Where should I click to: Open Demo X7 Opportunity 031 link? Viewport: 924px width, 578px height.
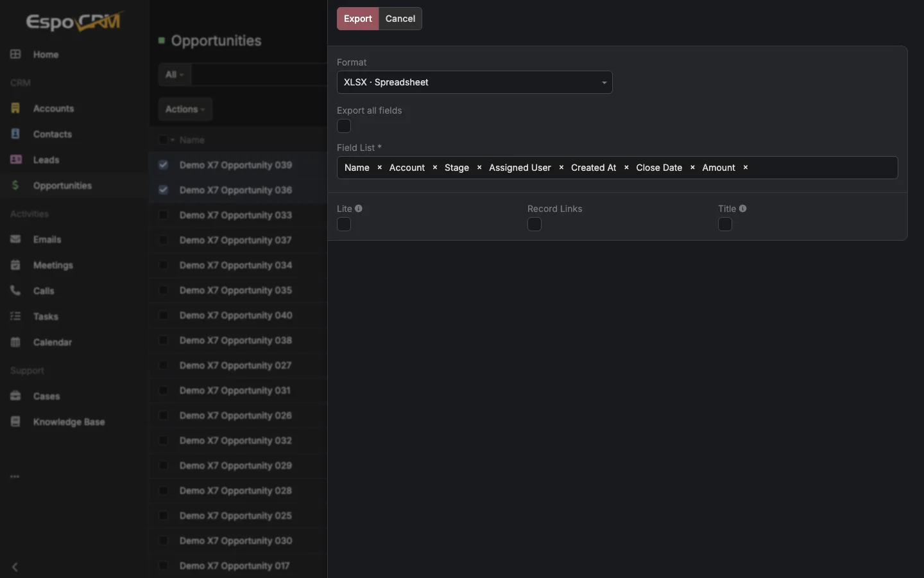[x=235, y=390]
